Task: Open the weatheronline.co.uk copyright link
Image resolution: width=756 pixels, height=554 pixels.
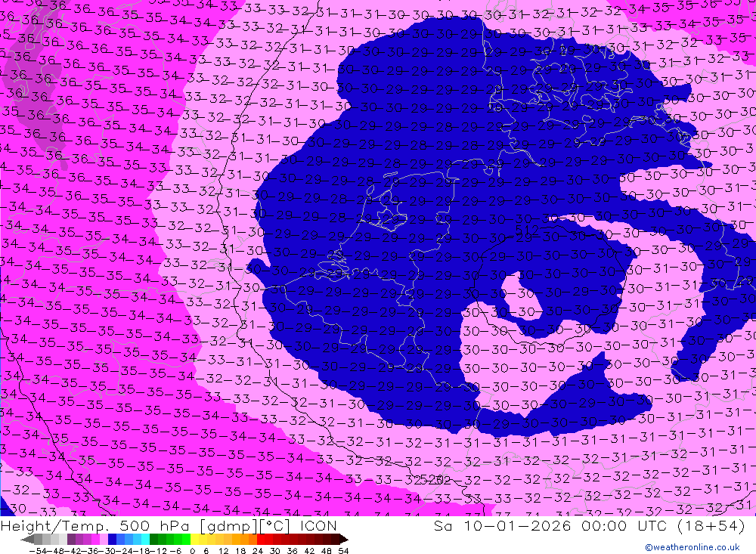Action: [692, 546]
